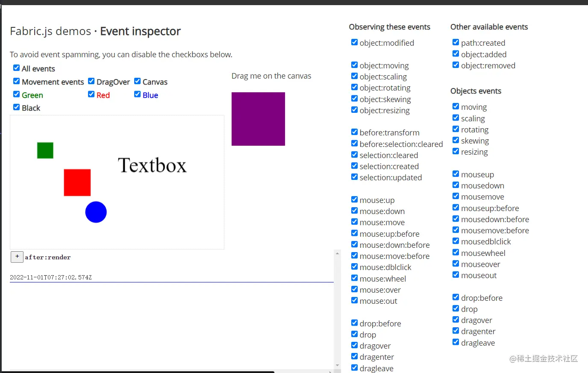This screenshot has width=588, height=373.
Task: Toggle the mouseup:before checkbox
Action: [x=456, y=208]
